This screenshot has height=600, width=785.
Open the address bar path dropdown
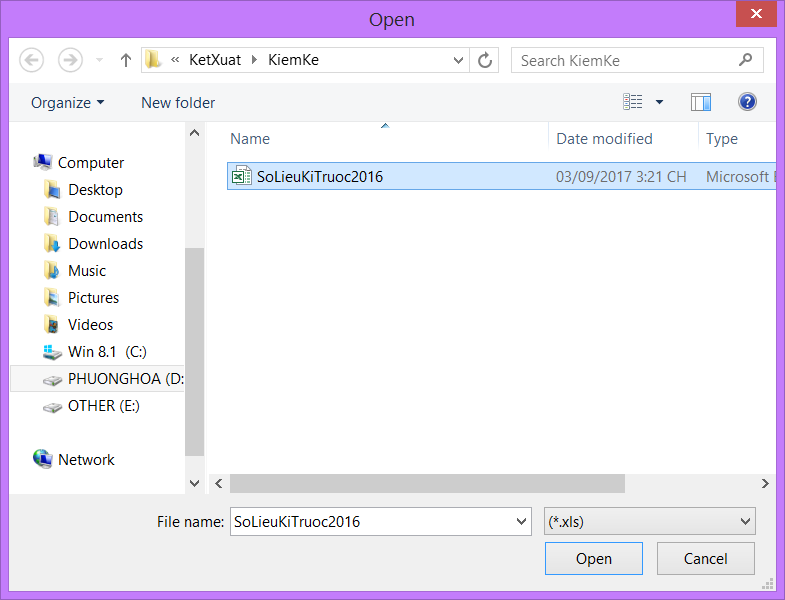[x=459, y=60]
